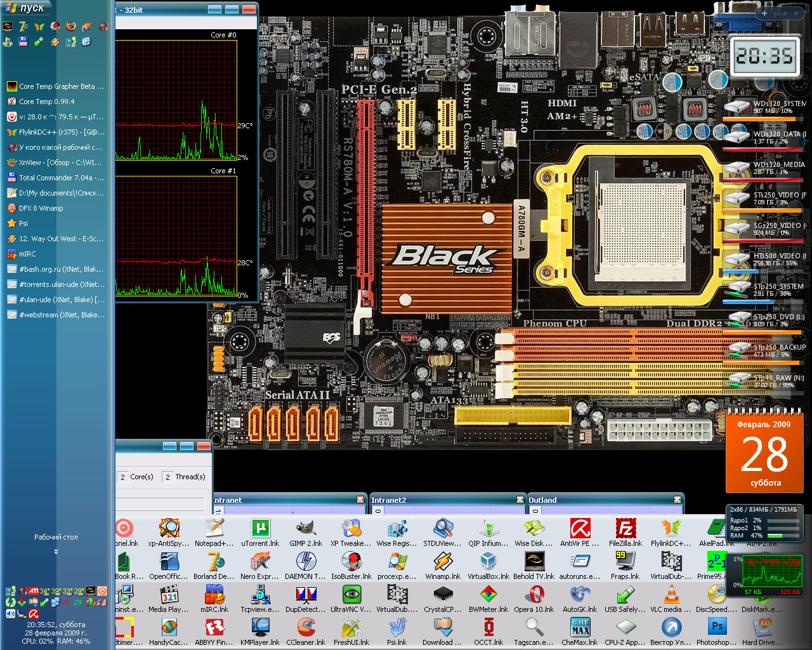Click Firefox icon in quick launch
This screenshot has width=812, height=650.
(x=71, y=27)
